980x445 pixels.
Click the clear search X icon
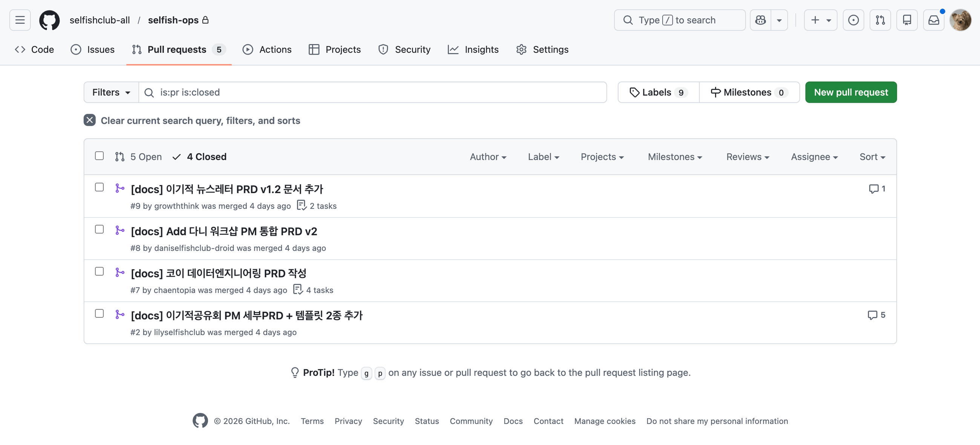point(89,120)
